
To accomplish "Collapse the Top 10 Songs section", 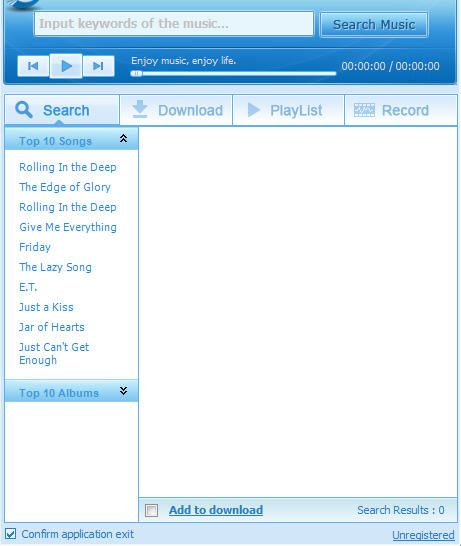I will tap(123, 139).
